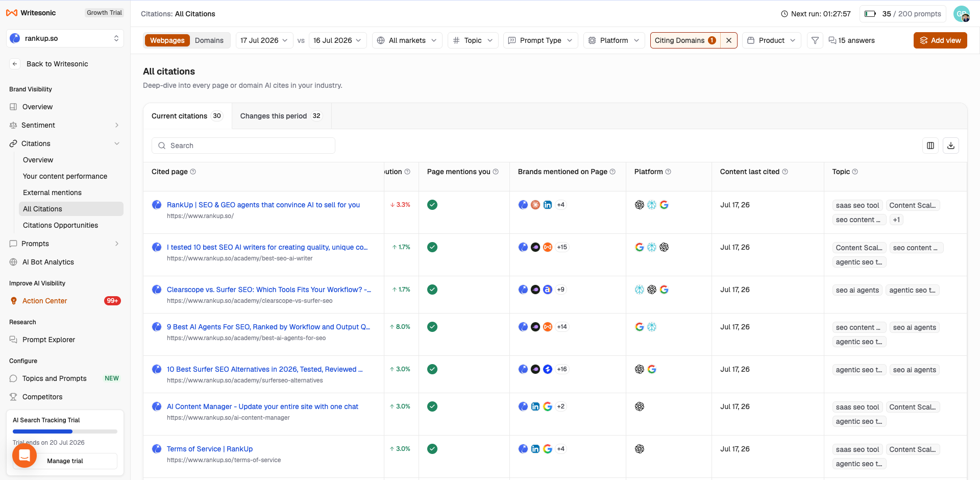Click the LinkedIn brand icon in Terms of Service row
The width and height of the screenshot is (980, 480).
click(x=535, y=449)
